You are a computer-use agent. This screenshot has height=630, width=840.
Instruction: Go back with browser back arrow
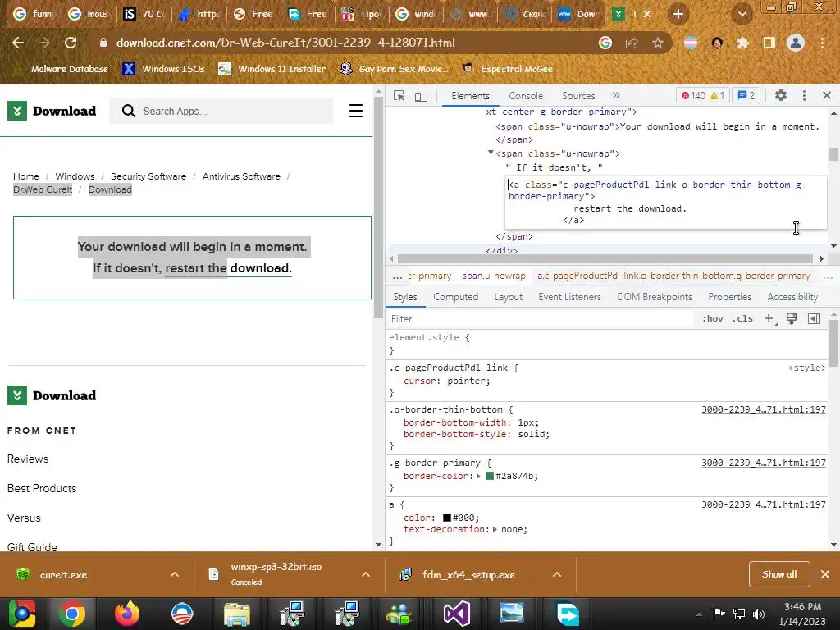pyautogui.click(x=18, y=43)
